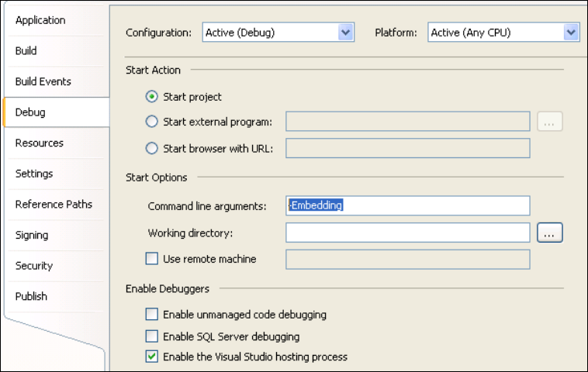
Task: Enable unmanaged code debugging checkbox
Action: pyautogui.click(x=152, y=315)
